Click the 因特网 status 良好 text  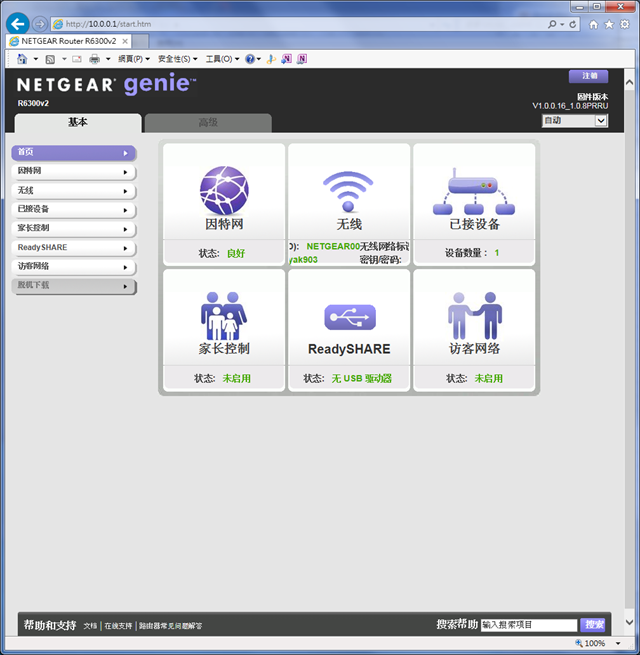tap(236, 253)
